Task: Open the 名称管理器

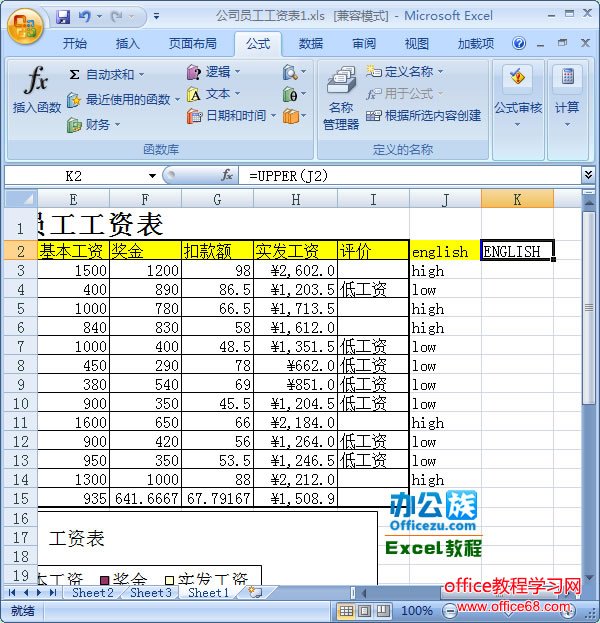Action: (341, 99)
